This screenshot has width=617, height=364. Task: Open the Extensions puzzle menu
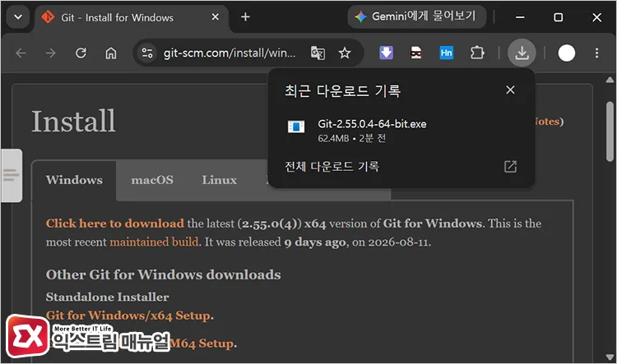tap(477, 53)
